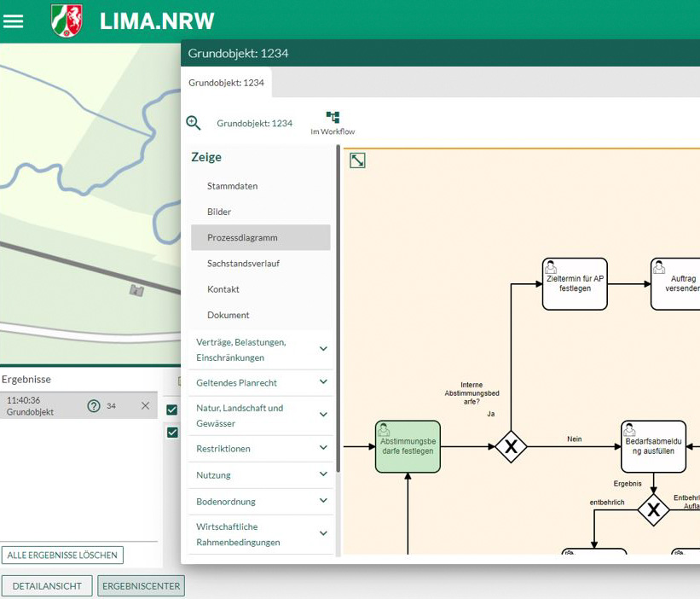
Task: Select the magnifier zoom icon beside Grundobjekt 1234
Action: (194, 122)
